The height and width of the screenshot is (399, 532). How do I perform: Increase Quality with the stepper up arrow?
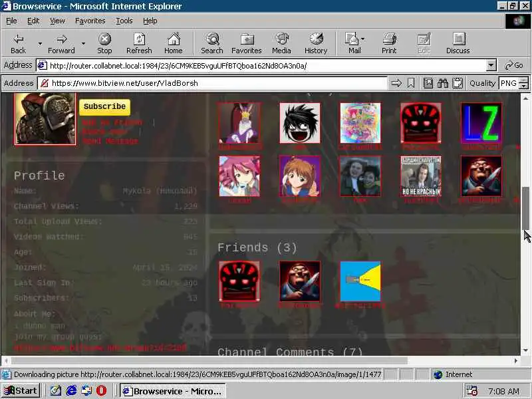point(524,80)
